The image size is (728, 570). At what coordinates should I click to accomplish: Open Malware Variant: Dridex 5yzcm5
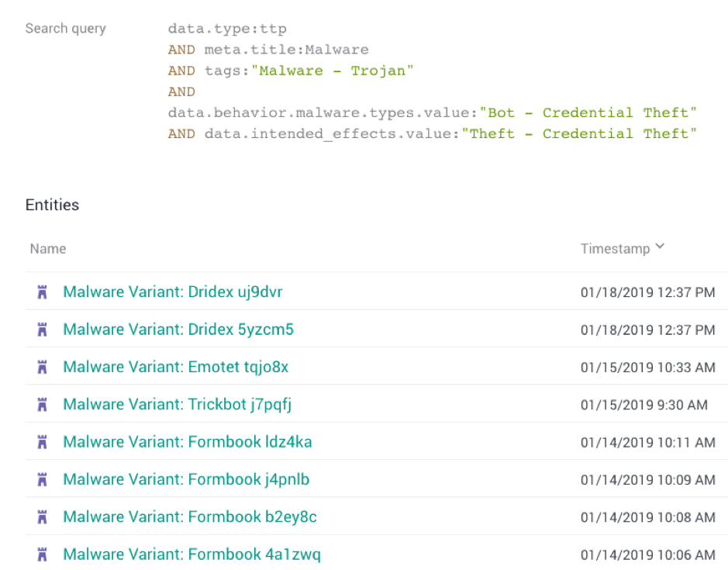tap(178, 330)
